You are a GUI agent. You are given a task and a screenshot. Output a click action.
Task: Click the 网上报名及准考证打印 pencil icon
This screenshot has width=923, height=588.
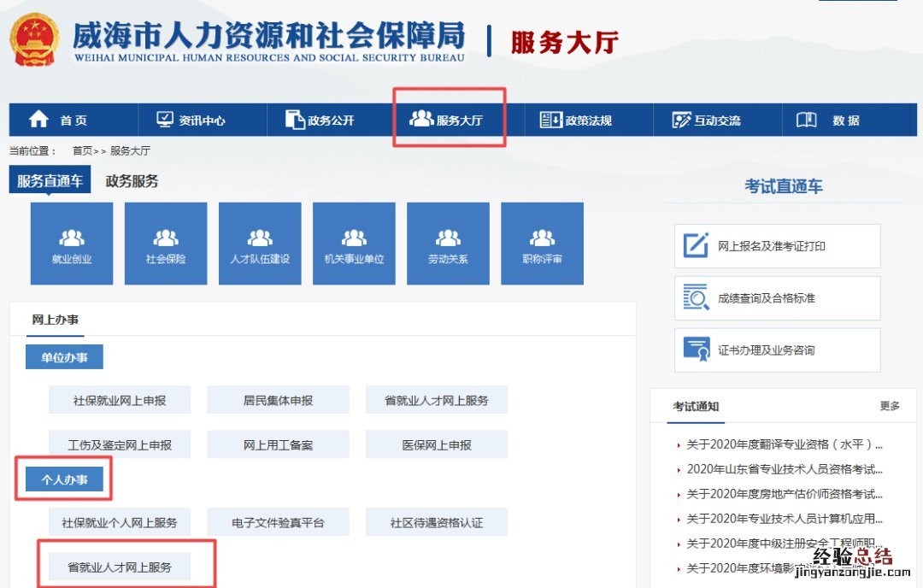point(697,246)
